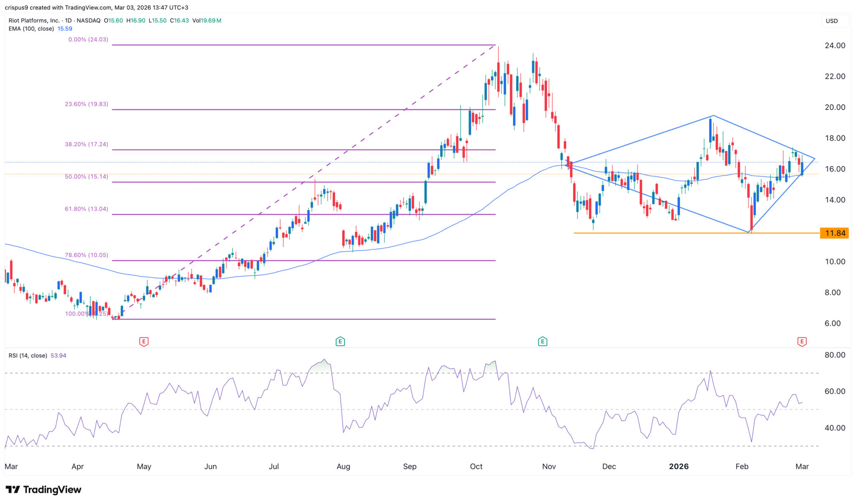Open the USD currency selector

click(831, 21)
